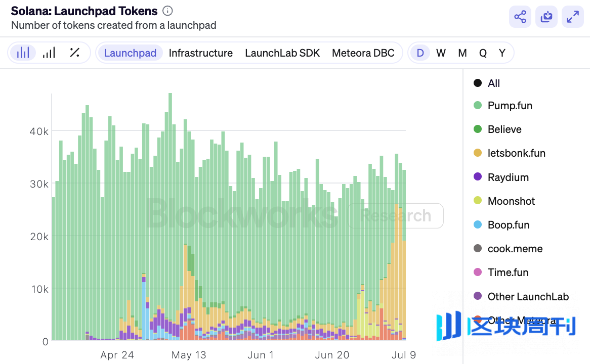Download the chart image

tap(546, 17)
